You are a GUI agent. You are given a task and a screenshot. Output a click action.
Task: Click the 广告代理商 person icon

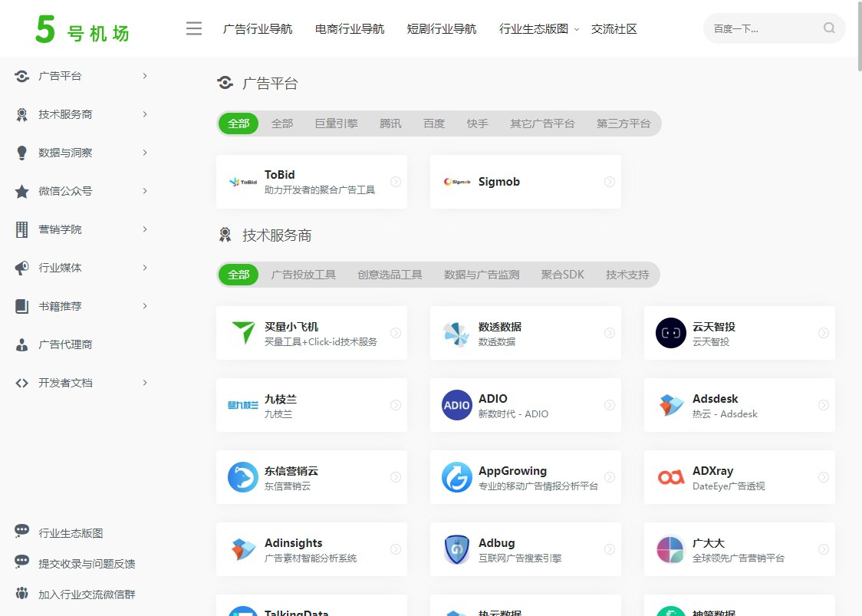[22, 345]
